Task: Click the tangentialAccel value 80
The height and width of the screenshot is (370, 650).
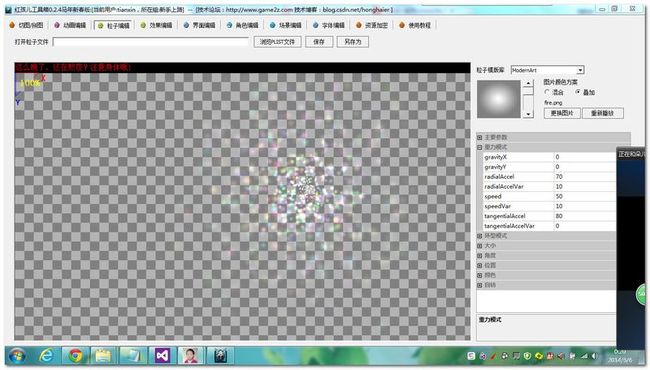Action: (585, 216)
